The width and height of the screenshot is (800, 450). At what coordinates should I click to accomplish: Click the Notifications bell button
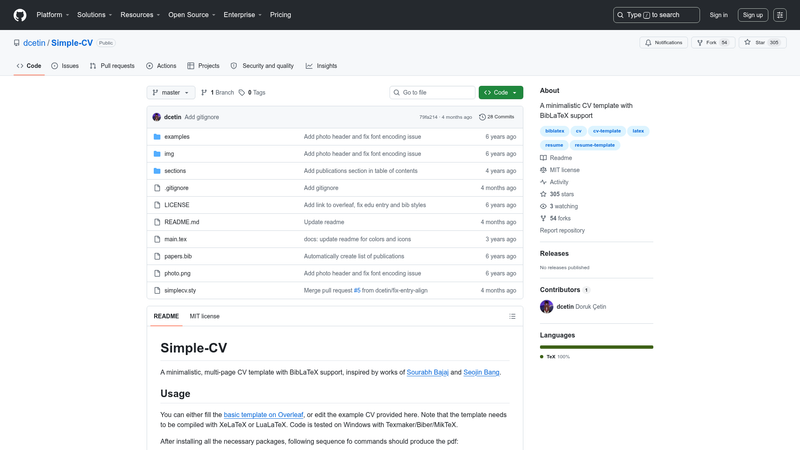point(663,43)
